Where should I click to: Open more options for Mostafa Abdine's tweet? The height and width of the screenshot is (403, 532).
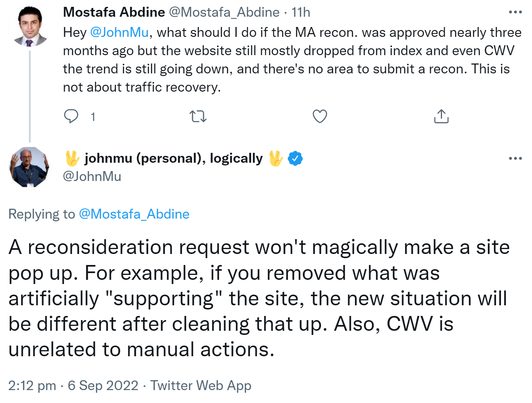515,12
